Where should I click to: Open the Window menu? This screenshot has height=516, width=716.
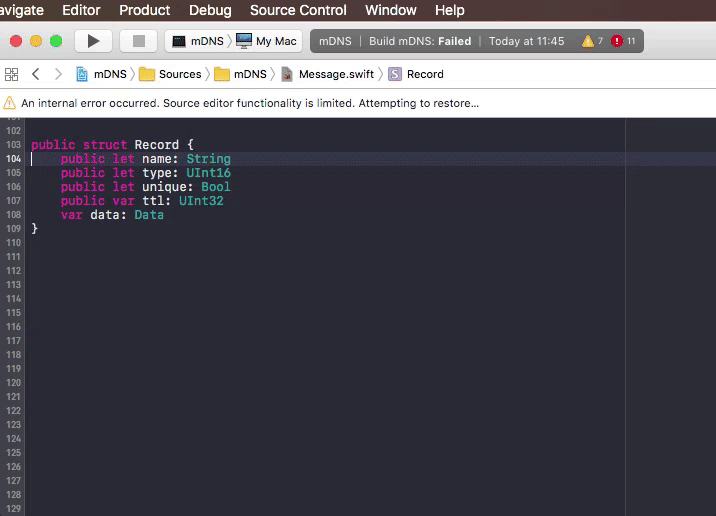[x=391, y=10]
